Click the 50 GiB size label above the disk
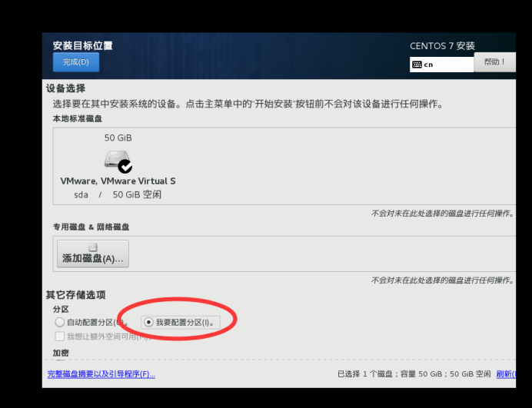532x408 pixels. [118, 138]
